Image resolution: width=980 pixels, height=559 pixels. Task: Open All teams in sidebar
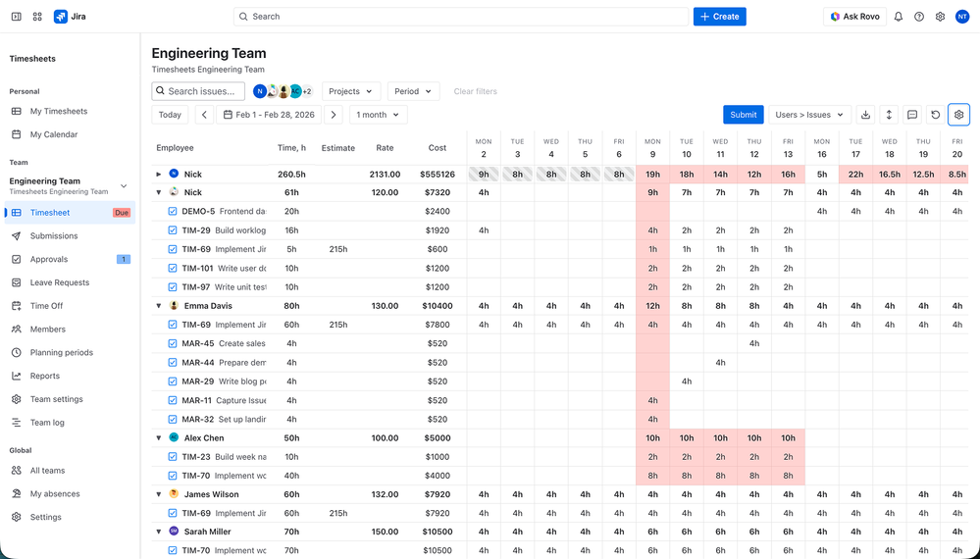(47, 471)
